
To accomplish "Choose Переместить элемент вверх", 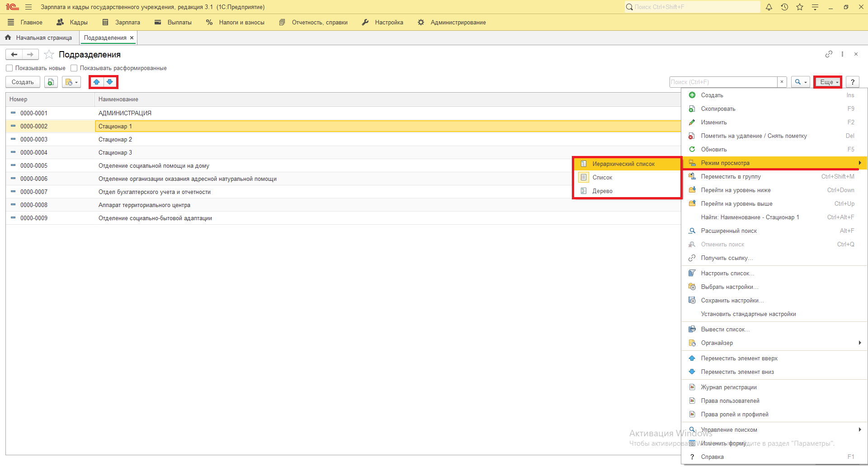I will coord(774,359).
